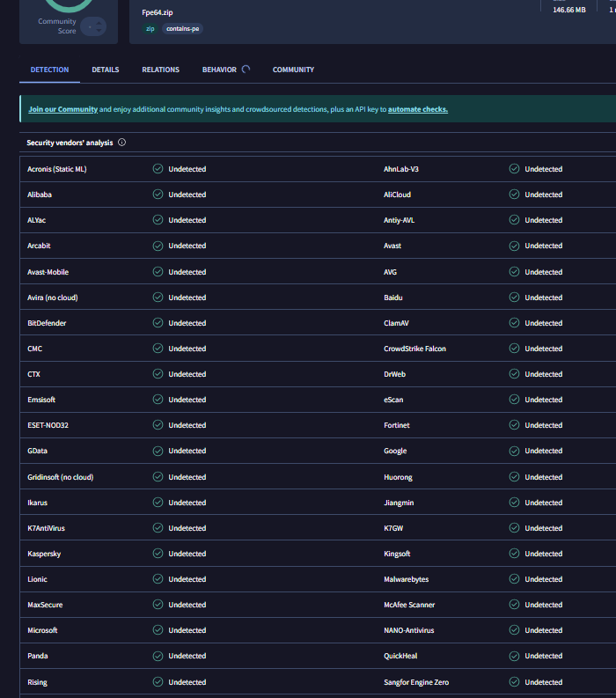
Task: Click the Malwarebytes vendor name
Action: (407, 579)
